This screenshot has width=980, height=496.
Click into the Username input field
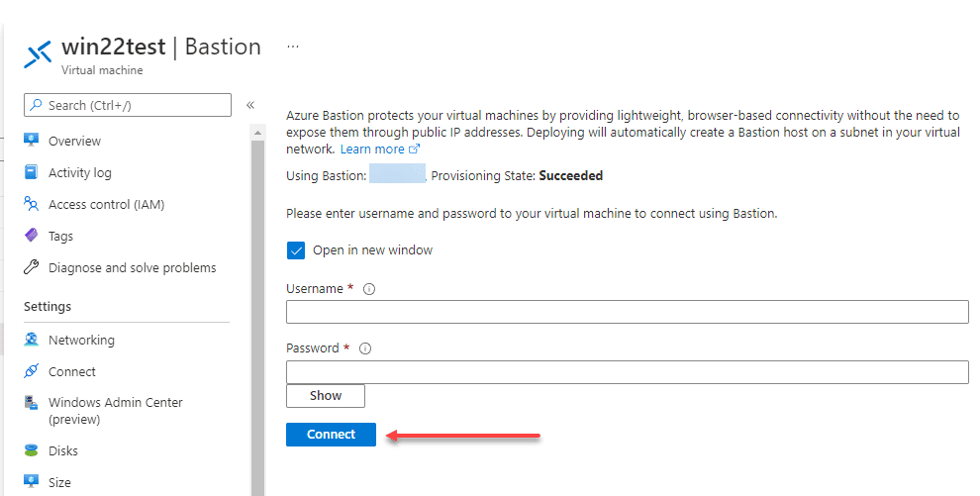(x=627, y=313)
